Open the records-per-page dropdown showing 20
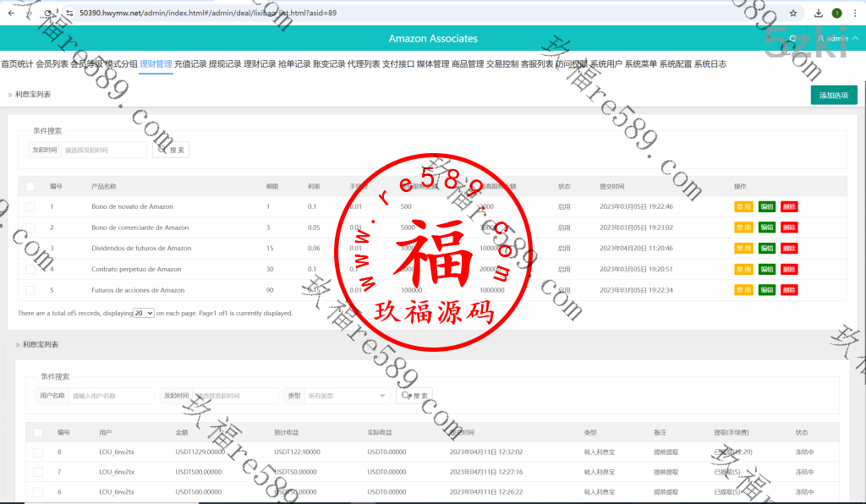This screenshot has height=504, width=866. point(145,313)
